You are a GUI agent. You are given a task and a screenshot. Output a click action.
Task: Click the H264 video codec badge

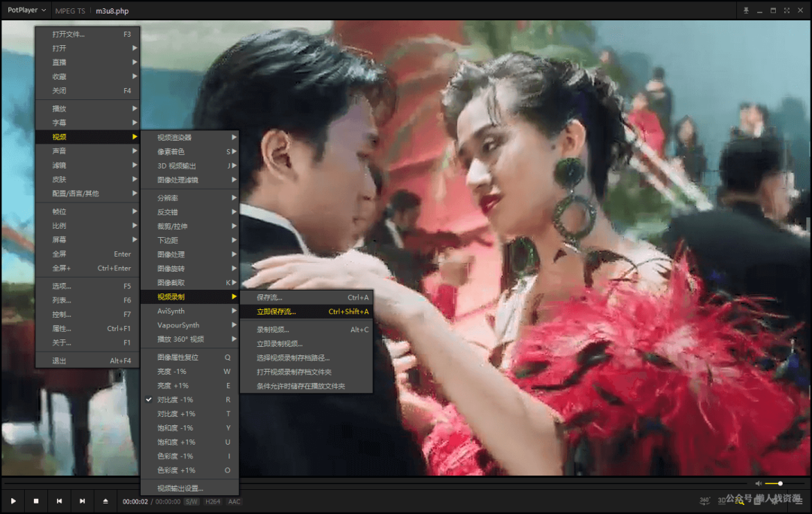(x=212, y=501)
